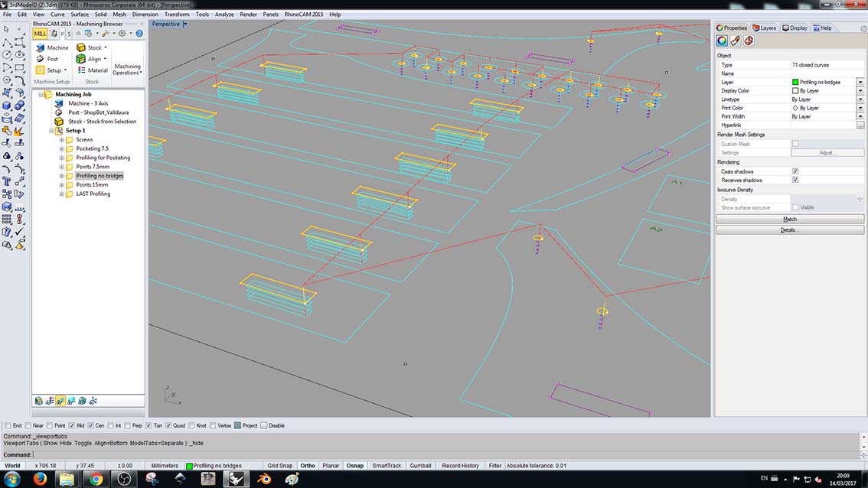Image resolution: width=868 pixels, height=488 pixels.
Task: Click the Material icon in the Stock group
Action: click(83, 70)
